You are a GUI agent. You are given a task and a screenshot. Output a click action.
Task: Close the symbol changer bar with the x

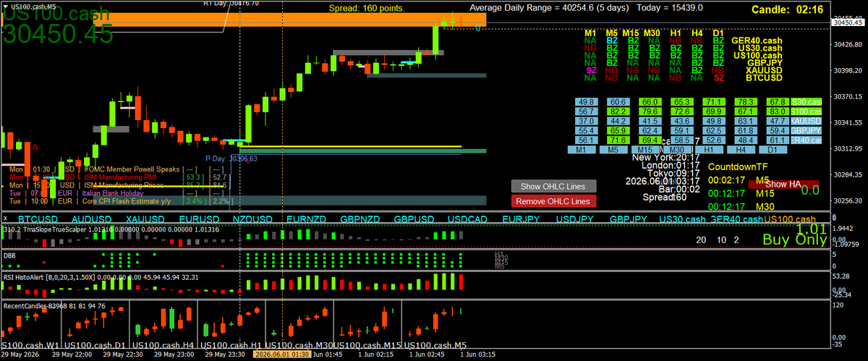pos(5,218)
